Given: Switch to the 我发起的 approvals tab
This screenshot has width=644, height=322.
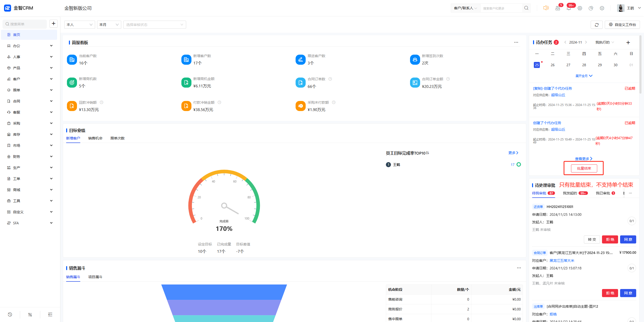Looking at the screenshot, I should pyautogui.click(x=575, y=193).
